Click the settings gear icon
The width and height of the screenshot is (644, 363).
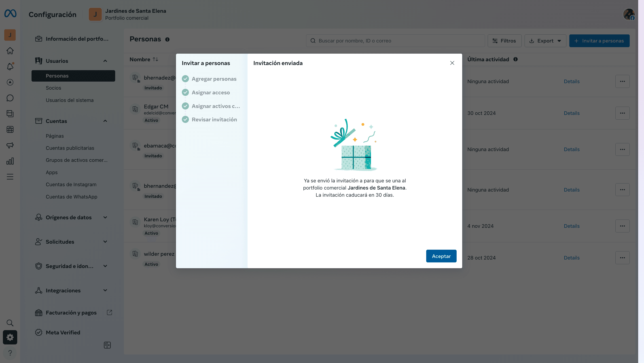click(x=10, y=337)
